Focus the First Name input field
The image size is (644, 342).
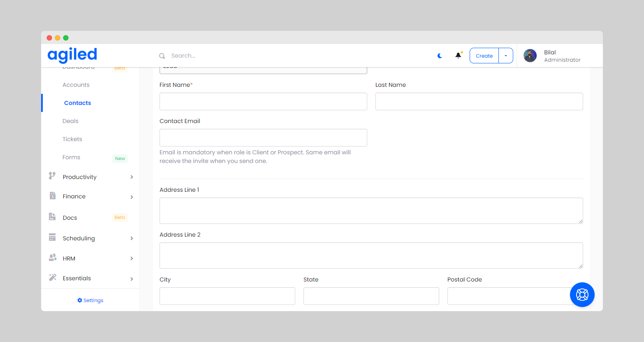263,101
